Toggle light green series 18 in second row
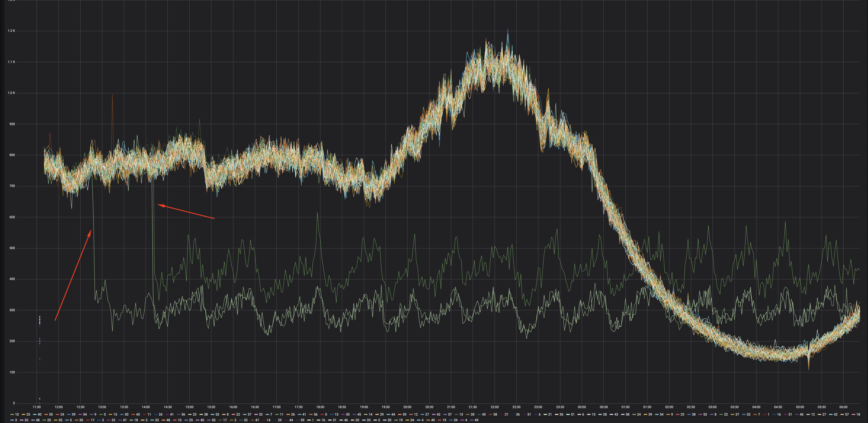The image size is (868, 423). [136, 420]
